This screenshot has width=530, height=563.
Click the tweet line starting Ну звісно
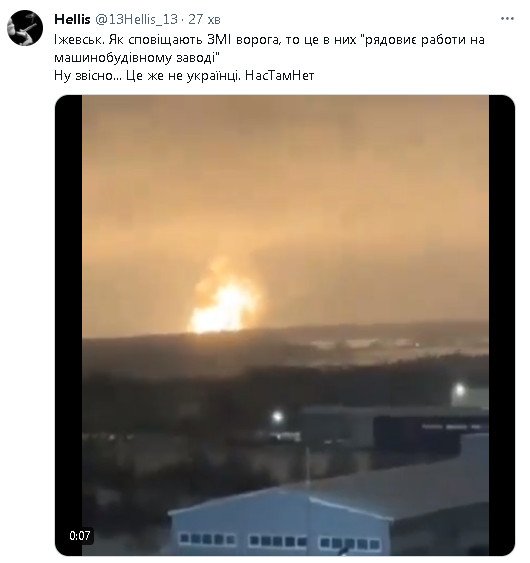click(184, 75)
